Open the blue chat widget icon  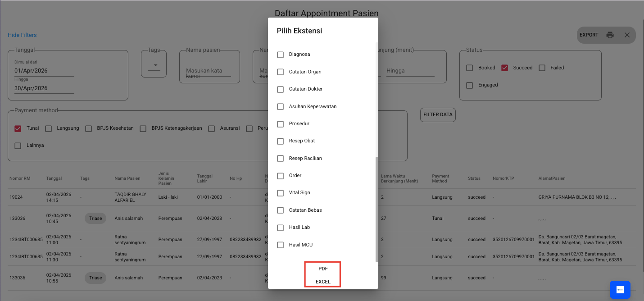coord(620,290)
